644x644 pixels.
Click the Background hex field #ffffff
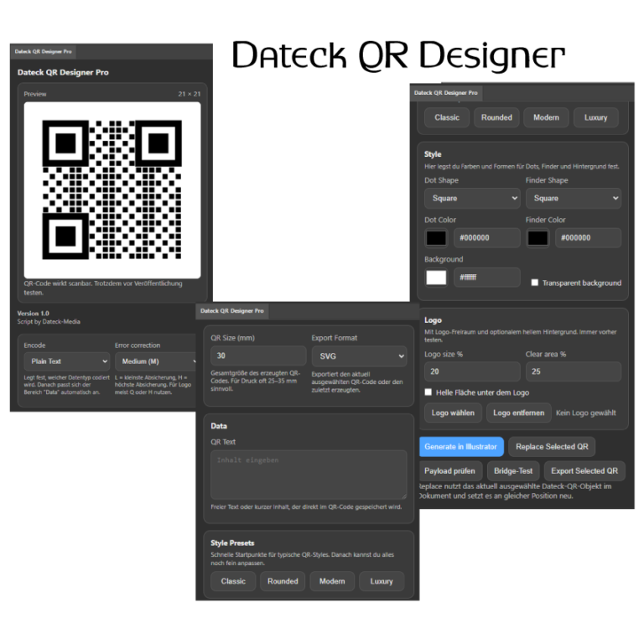click(487, 278)
